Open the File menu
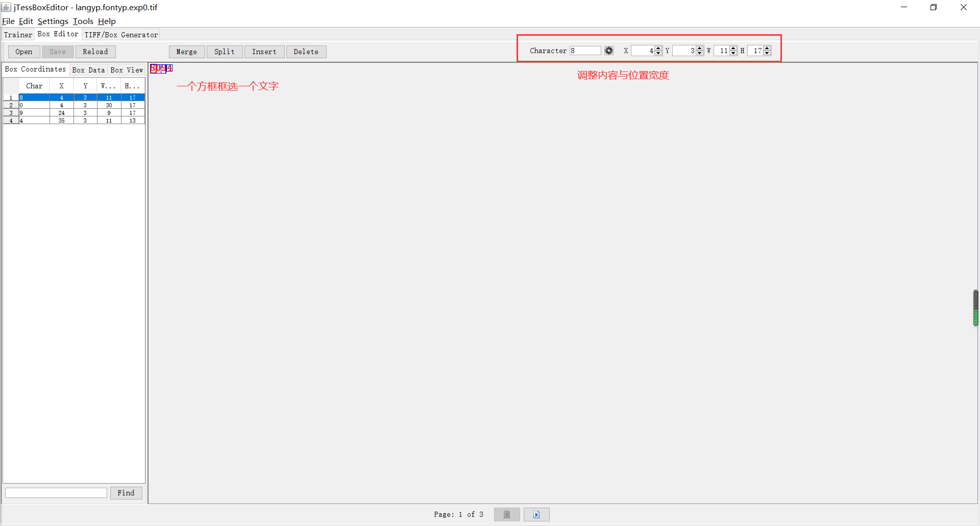 click(8, 21)
